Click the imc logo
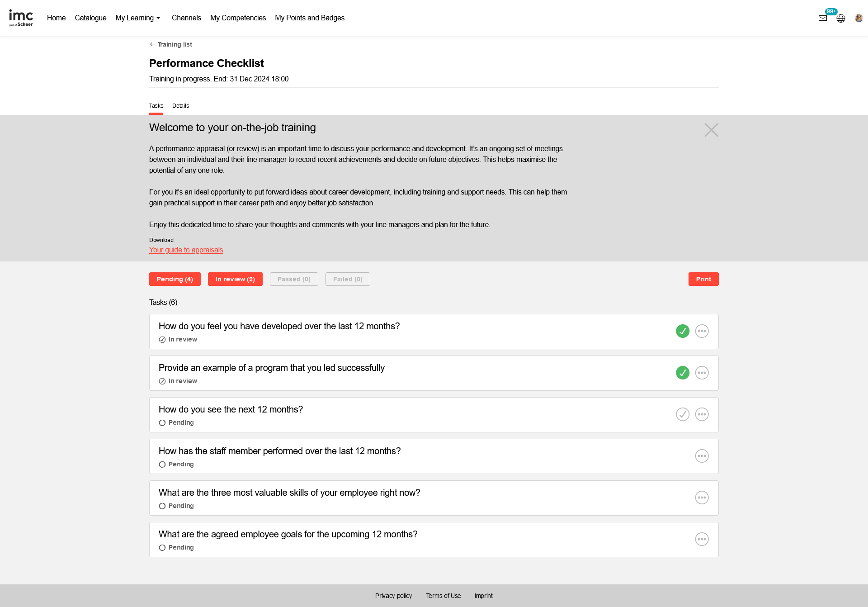This screenshot has height=607, width=868. (21, 18)
